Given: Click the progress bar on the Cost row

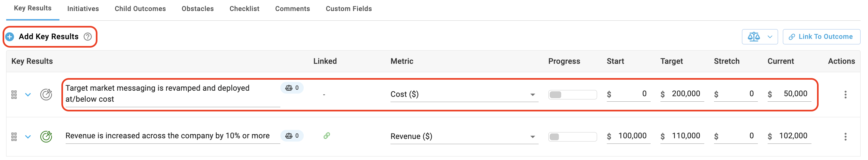Looking at the screenshot, I should click(x=572, y=95).
